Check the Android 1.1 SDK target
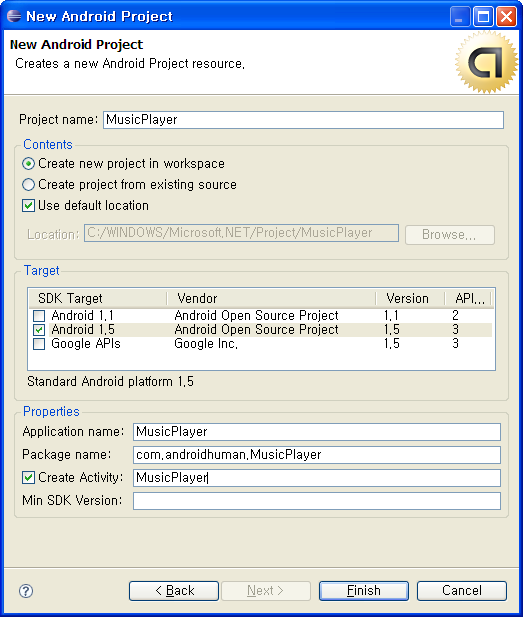Screen dimensions: 523x617 [x=39, y=316]
